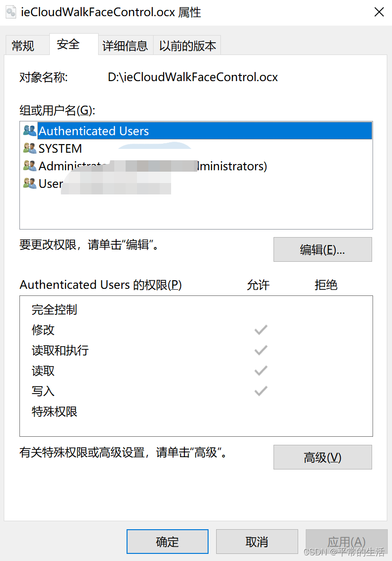The height and width of the screenshot is (561, 392).
Task: Switch to the 常规 tab
Action: click(27, 45)
